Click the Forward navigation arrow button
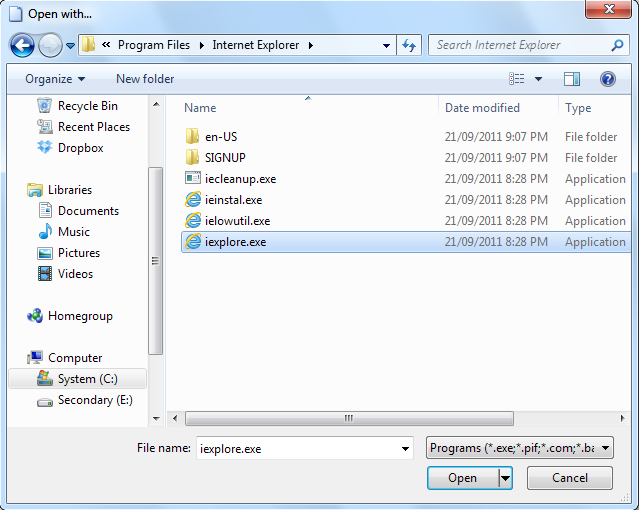 (50, 45)
